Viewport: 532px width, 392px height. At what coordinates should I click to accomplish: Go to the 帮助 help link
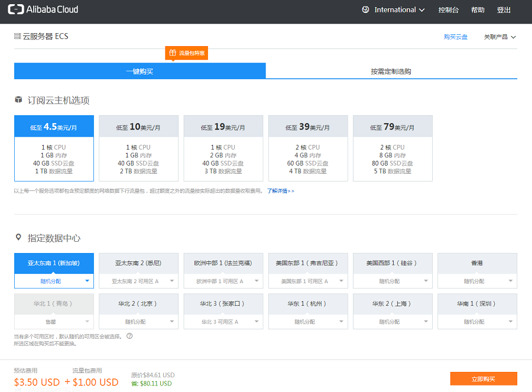pyautogui.click(x=478, y=10)
